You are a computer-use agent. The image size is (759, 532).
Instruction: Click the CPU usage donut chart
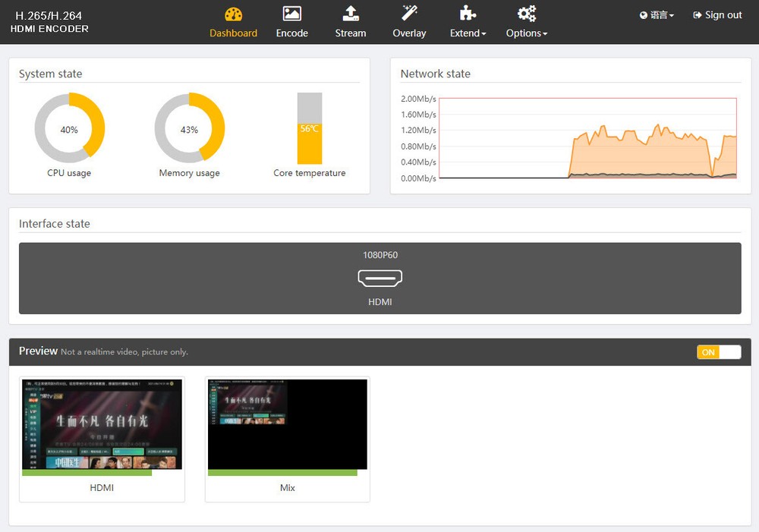69,127
